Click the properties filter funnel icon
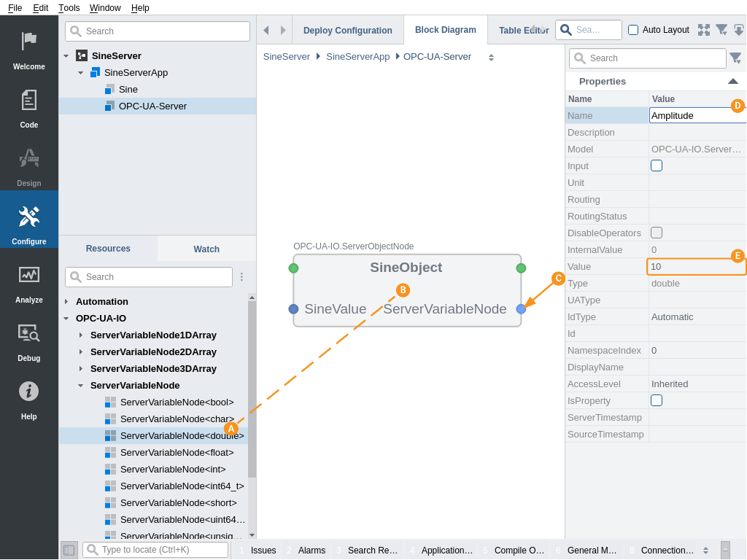Screen dimensions: 747x560 735,58
